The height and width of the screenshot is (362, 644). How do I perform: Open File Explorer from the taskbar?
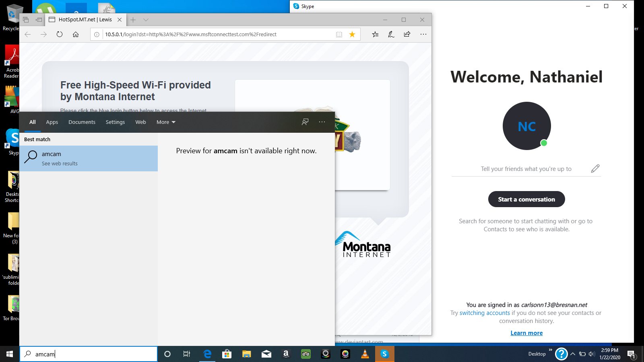point(247,354)
